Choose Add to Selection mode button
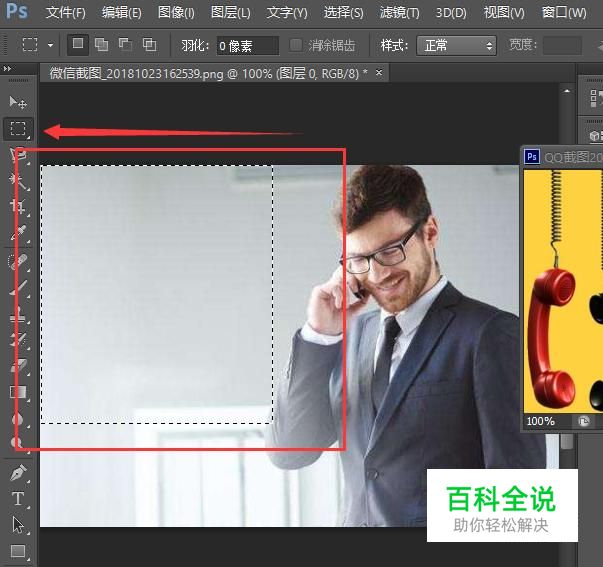 pos(102,45)
